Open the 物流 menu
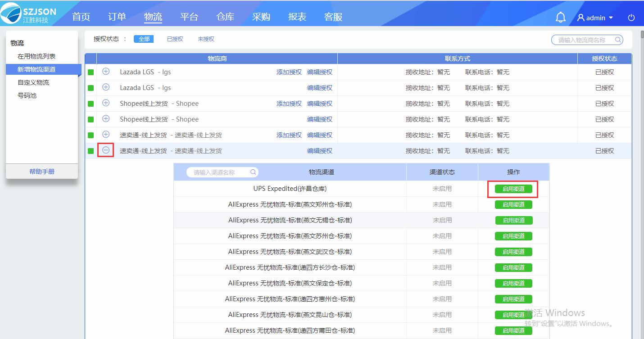644x339 pixels. point(153,17)
